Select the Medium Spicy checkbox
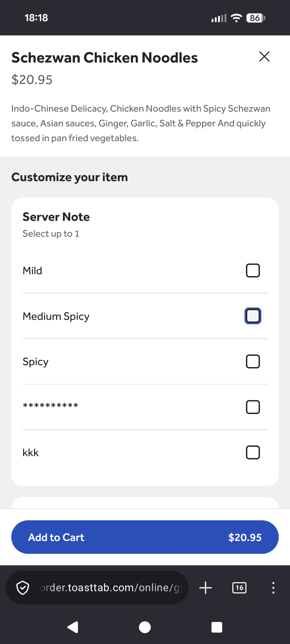Screen dimensions: 290x644 point(253,316)
